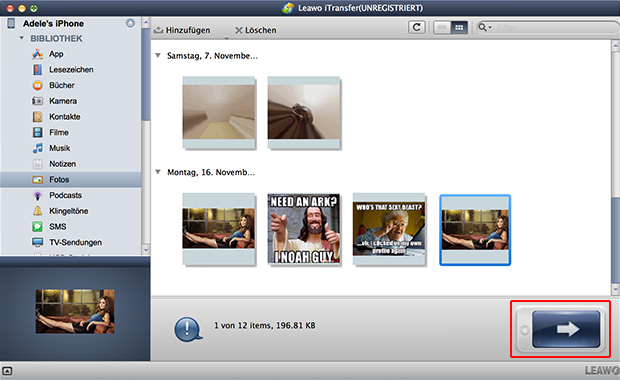The image size is (620, 380).
Task: Click the Samstag, 7. Novembe... heading text
Action: [212, 56]
